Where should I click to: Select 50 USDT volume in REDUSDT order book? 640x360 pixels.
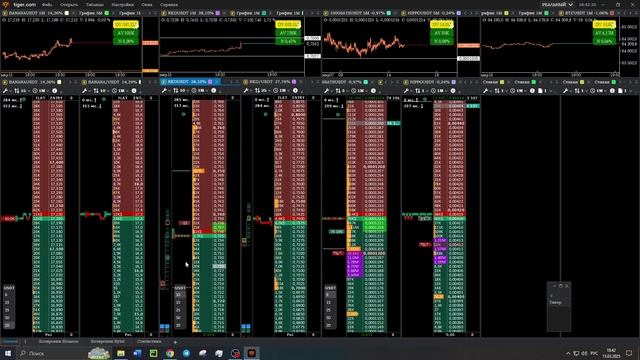tap(178, 318)
